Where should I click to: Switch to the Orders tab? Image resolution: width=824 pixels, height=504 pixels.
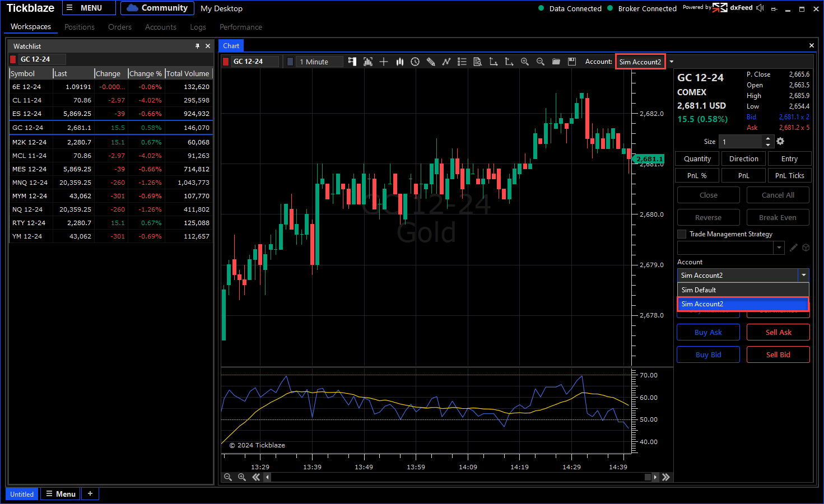click(x=120, y=27)
